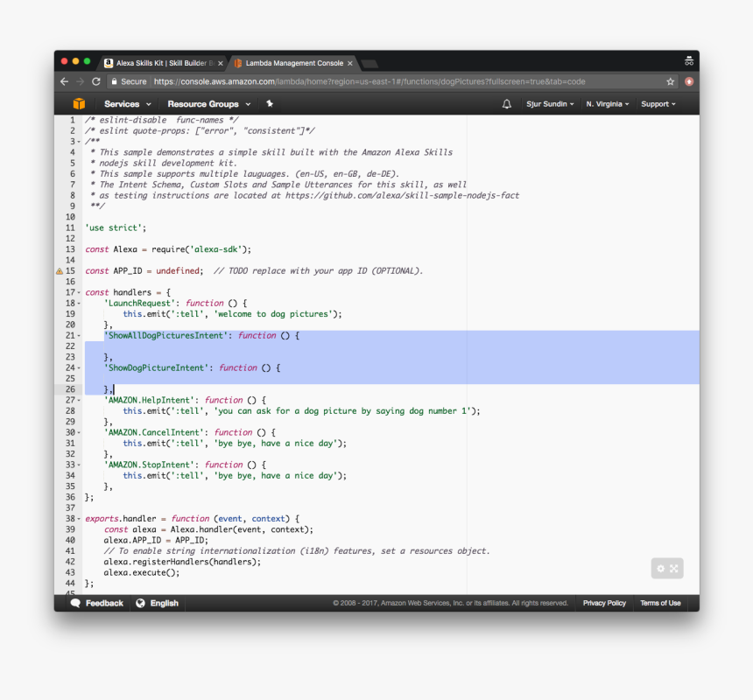Collapse ShowAllDogPicturesIntent fold at line 21
Viewport: 753px width, 700px height.
[x=79, y=336]
